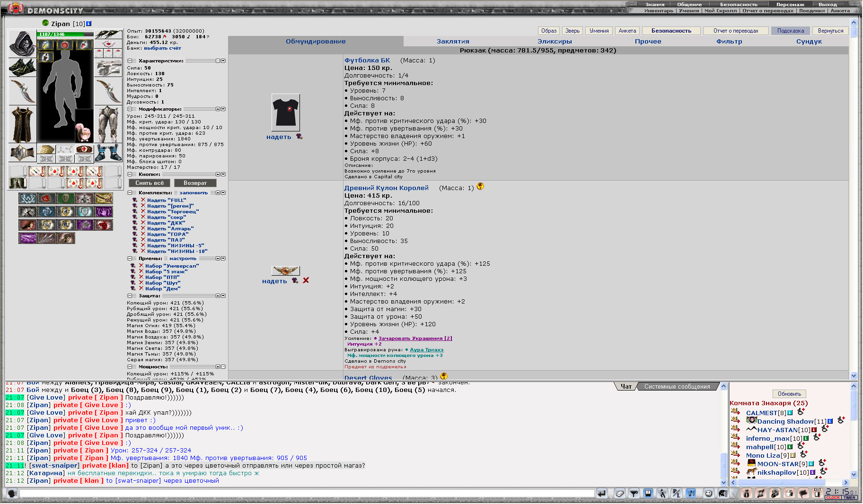Open the Обмундирование tab
The width and height of the screenshot is (863, 504).
pyautogui.click(x=316, y=42)
